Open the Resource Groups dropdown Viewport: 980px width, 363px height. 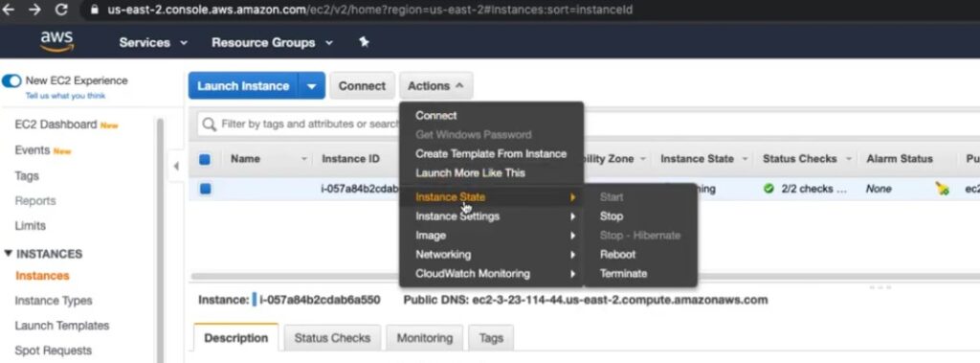[x=272, y=42]
